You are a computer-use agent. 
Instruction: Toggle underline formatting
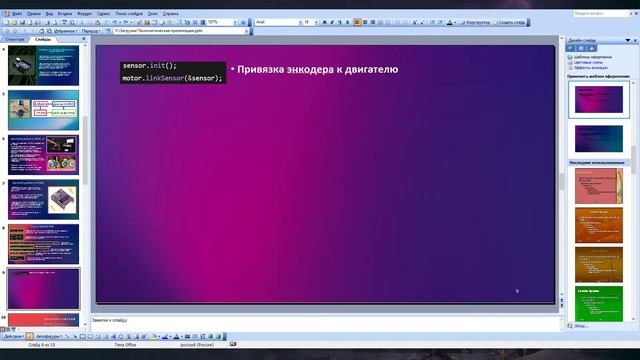coord(340,22)
